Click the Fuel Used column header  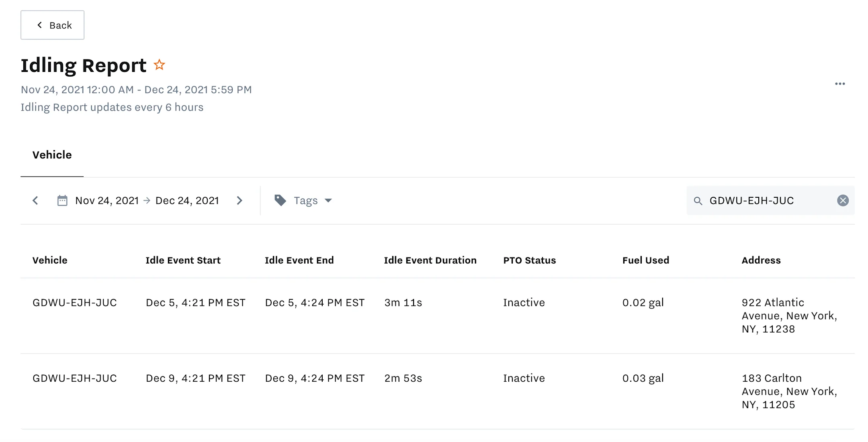[645, 260]
